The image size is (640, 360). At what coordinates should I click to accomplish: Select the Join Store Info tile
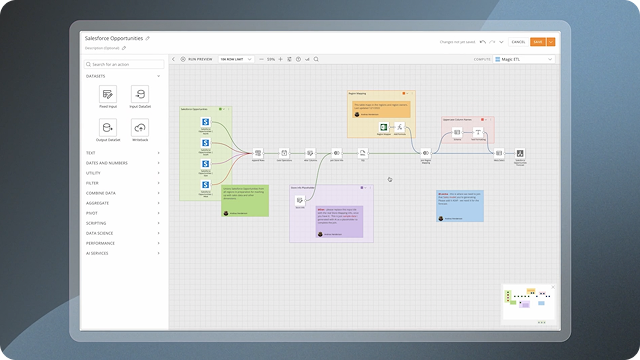pyautogui.click(x=336, y=153)
